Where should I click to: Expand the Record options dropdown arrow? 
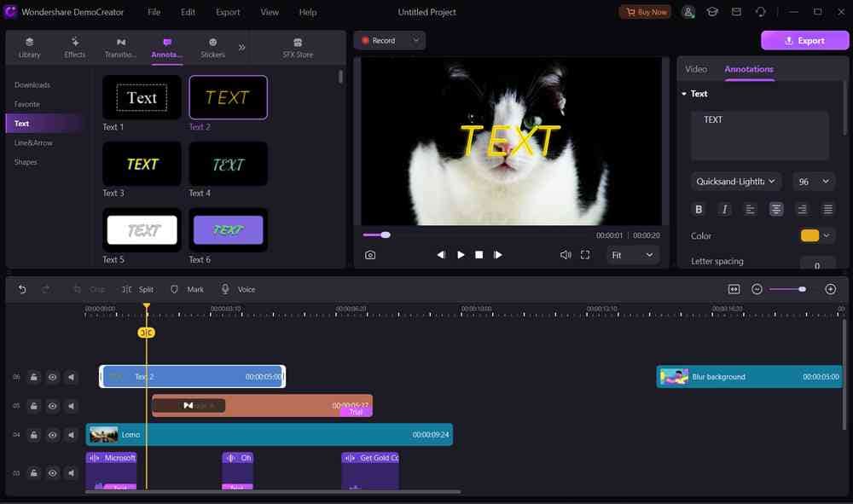coord(416,40)
